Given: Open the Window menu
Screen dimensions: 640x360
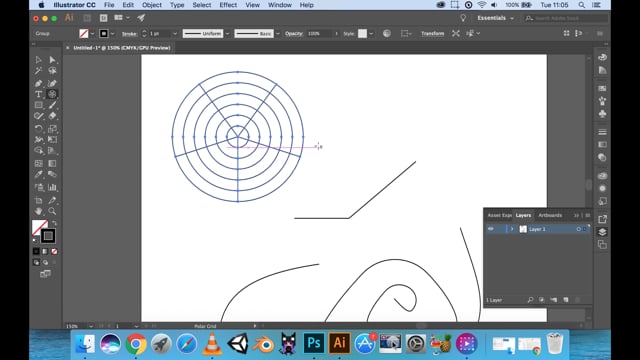Looking at the screenshot, I should pyautogui.click(x=280, y=5).
